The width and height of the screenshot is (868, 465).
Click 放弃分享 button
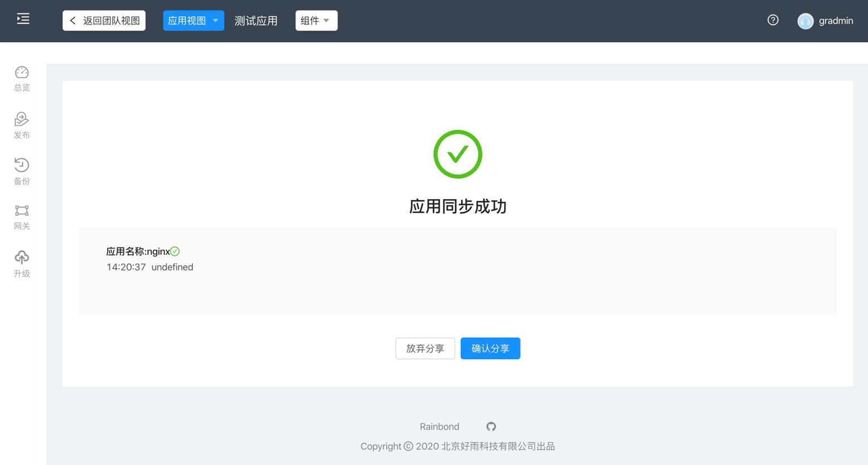(425, 348)
